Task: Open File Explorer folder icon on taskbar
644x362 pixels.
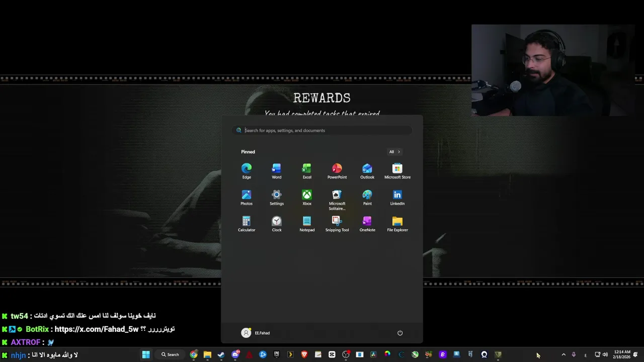Action: [207, 354]
